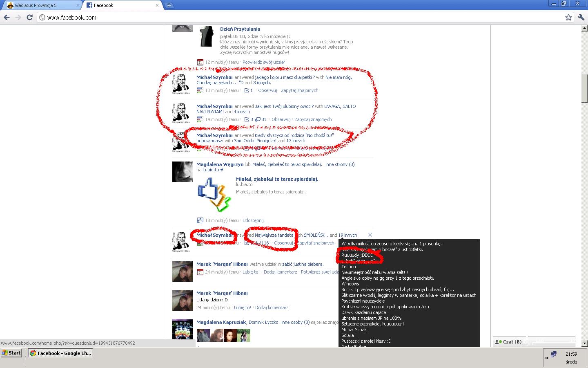
Task: Dismiss the Największa tandeta story with X
Action: pos(370,235)
